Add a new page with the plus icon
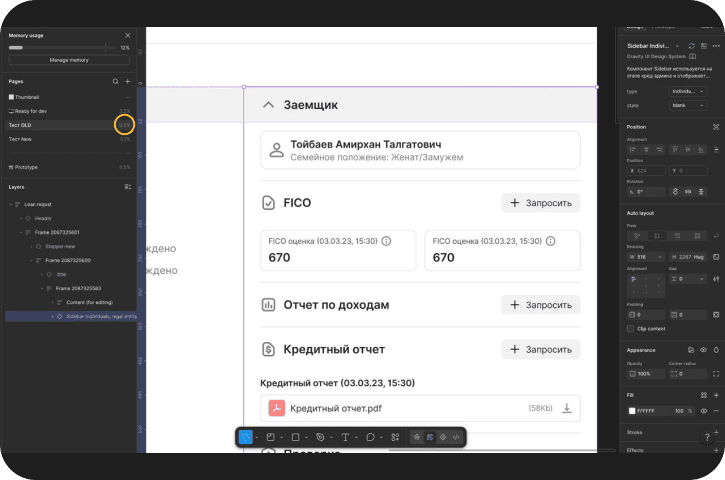725x480 pixels. (x=128, y=81)
